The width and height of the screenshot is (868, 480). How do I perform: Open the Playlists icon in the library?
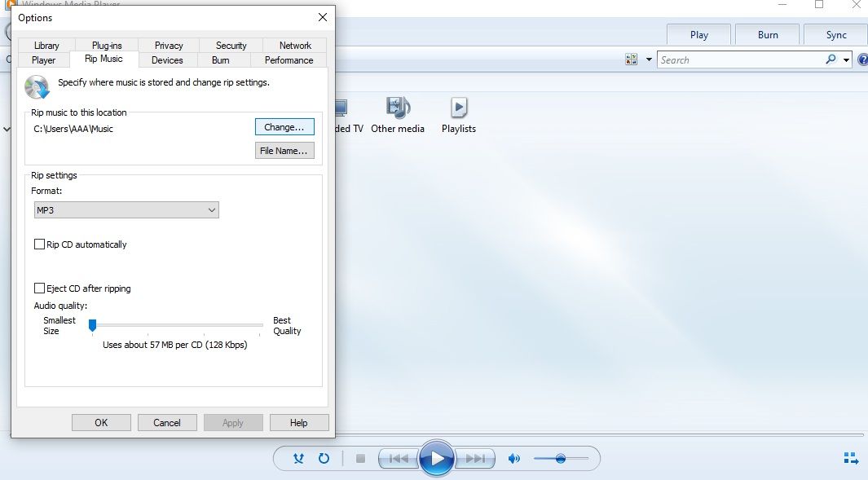459,108
